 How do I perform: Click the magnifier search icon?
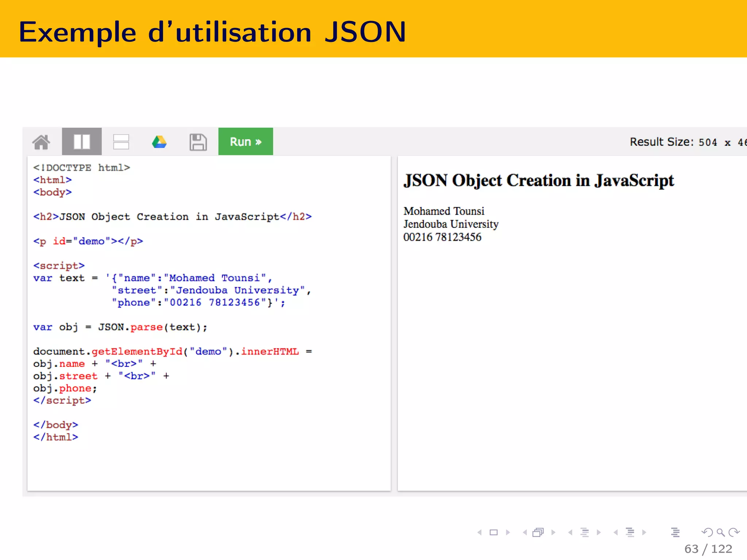pos(721,533)
